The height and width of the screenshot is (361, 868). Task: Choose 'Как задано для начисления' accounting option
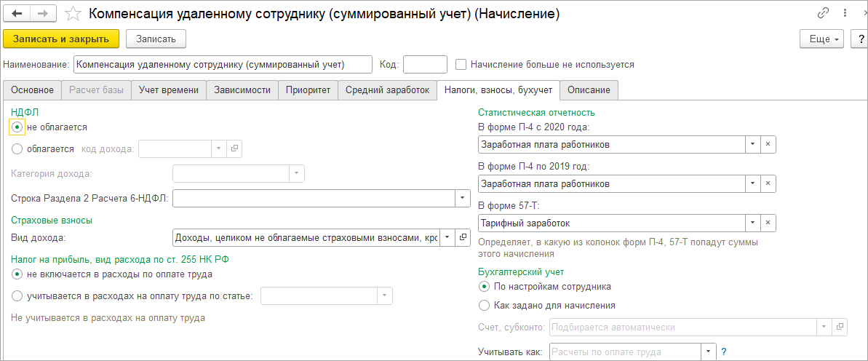485,305
